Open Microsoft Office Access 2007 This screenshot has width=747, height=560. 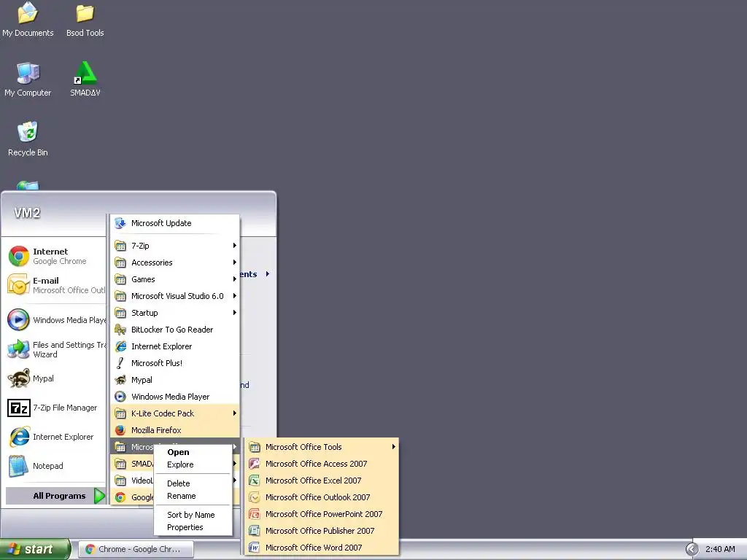321,464
